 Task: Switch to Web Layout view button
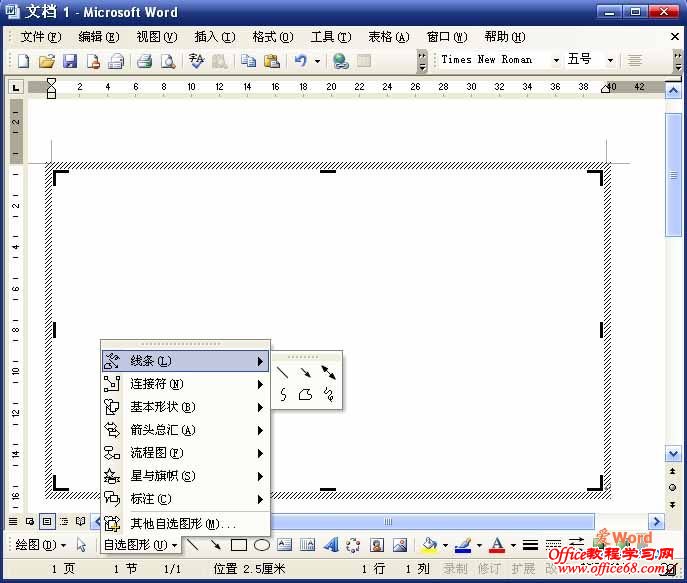point(30,521)
